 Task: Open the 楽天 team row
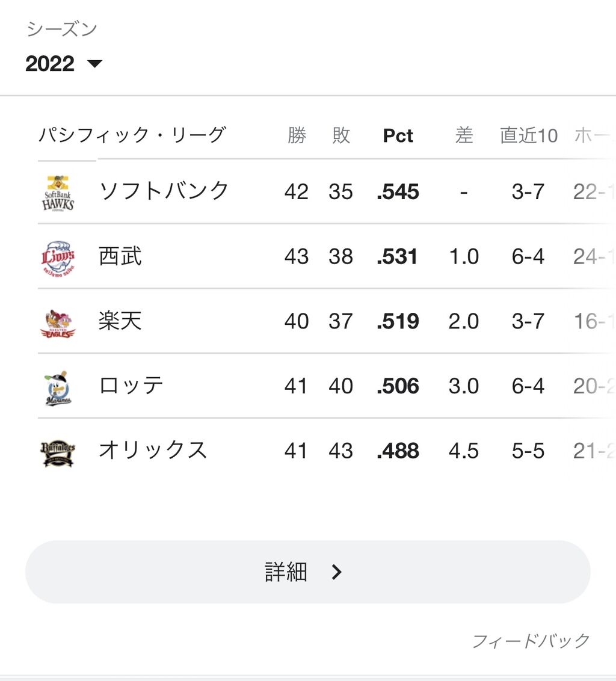pyautogui.click(x=326, y=321)
